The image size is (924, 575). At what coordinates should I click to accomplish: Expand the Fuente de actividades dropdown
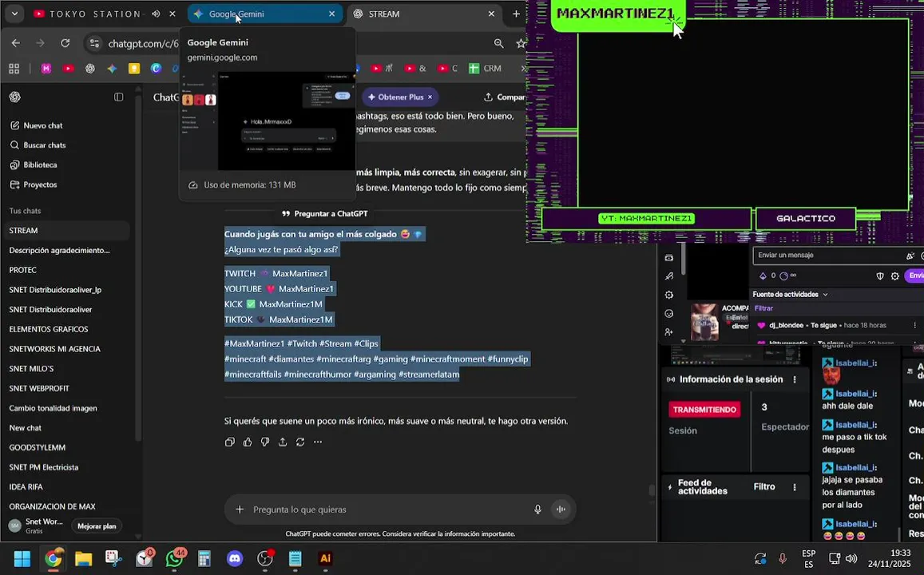tap(791, 295)
